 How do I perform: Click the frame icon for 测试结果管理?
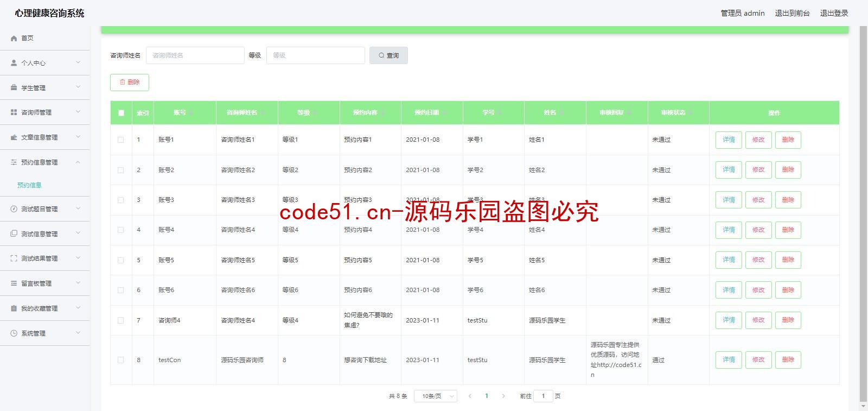click(x=14, y=258)
